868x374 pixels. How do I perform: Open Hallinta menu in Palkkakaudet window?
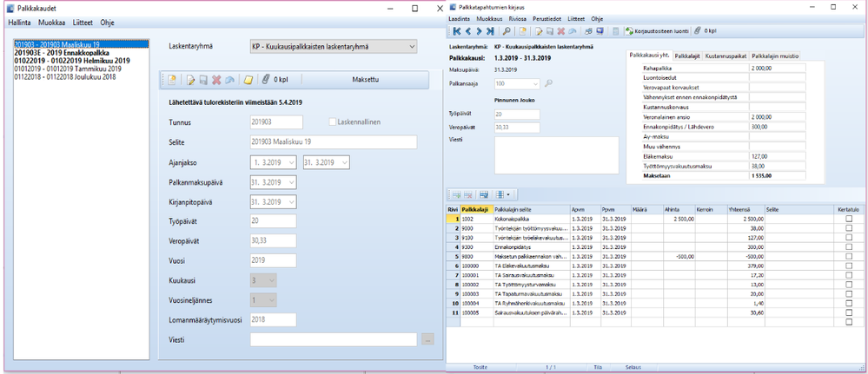pos(19,23)
